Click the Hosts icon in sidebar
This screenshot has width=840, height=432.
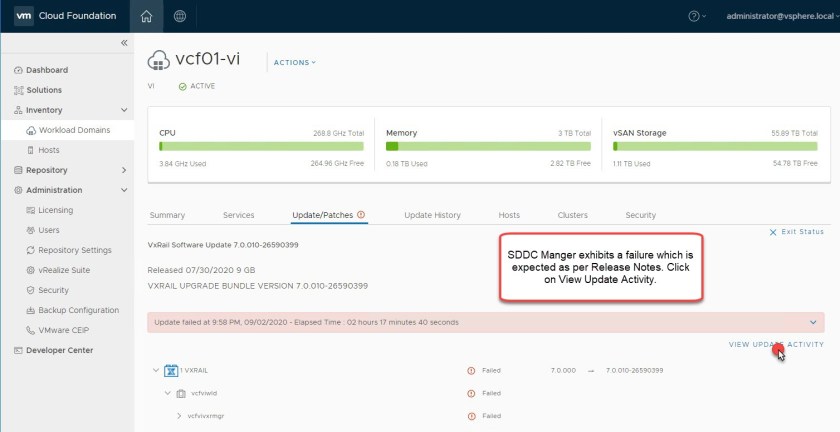[31, 150]
